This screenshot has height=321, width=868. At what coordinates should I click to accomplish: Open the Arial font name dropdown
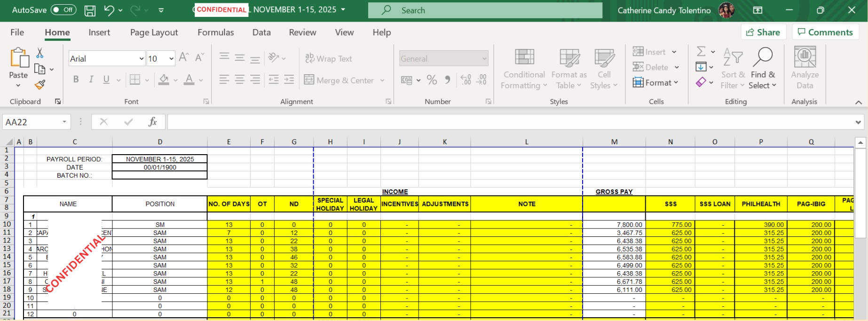point(141,59)
